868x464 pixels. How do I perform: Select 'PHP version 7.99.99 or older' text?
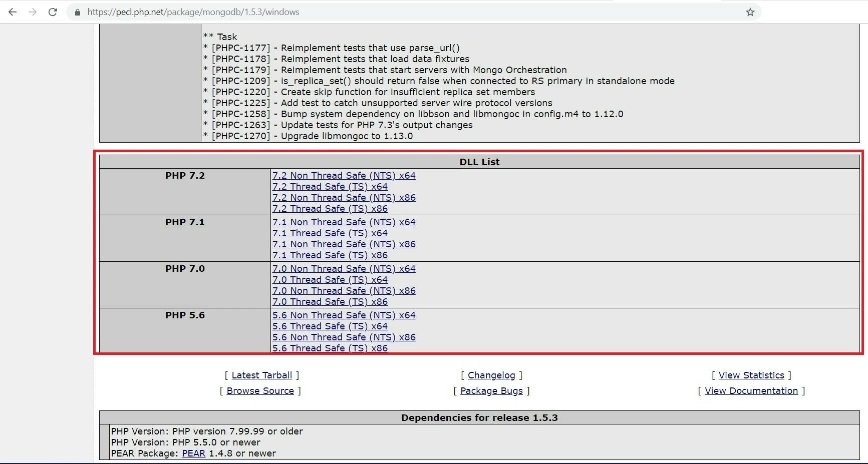tap(237, 431)
